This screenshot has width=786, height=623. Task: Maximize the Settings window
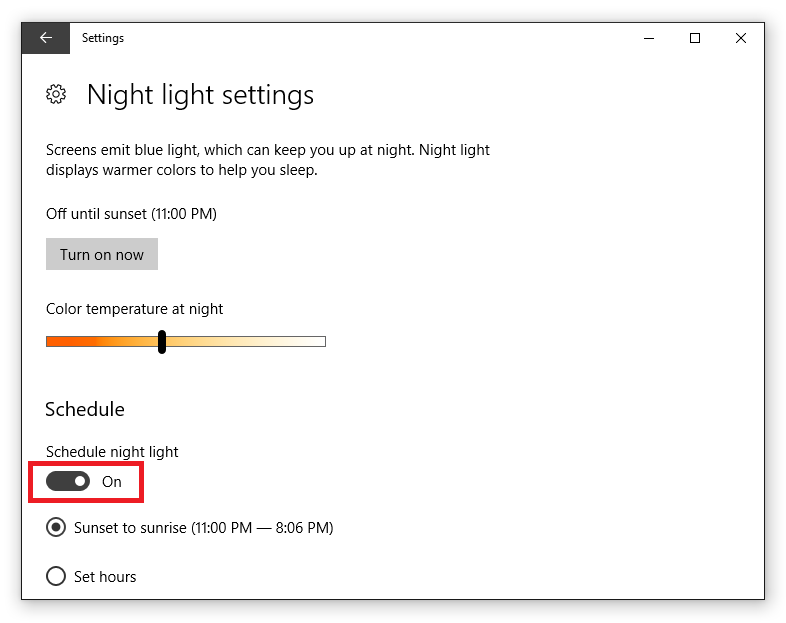click(695, 38)
